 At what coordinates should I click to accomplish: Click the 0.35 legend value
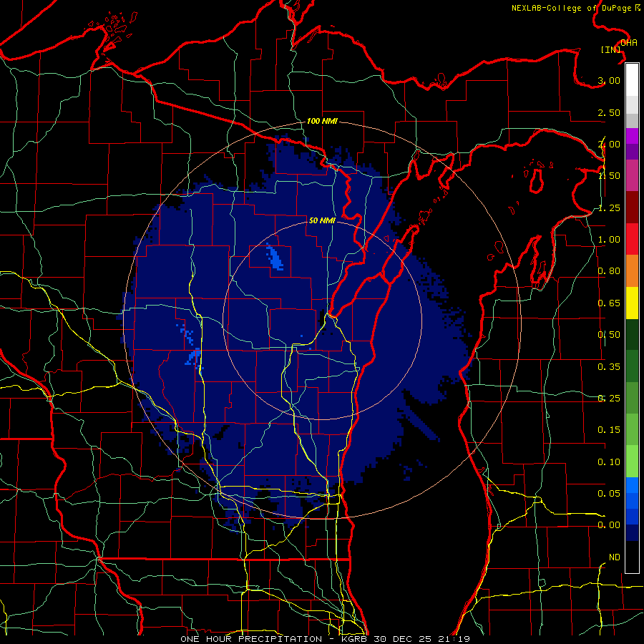point(609,367)
